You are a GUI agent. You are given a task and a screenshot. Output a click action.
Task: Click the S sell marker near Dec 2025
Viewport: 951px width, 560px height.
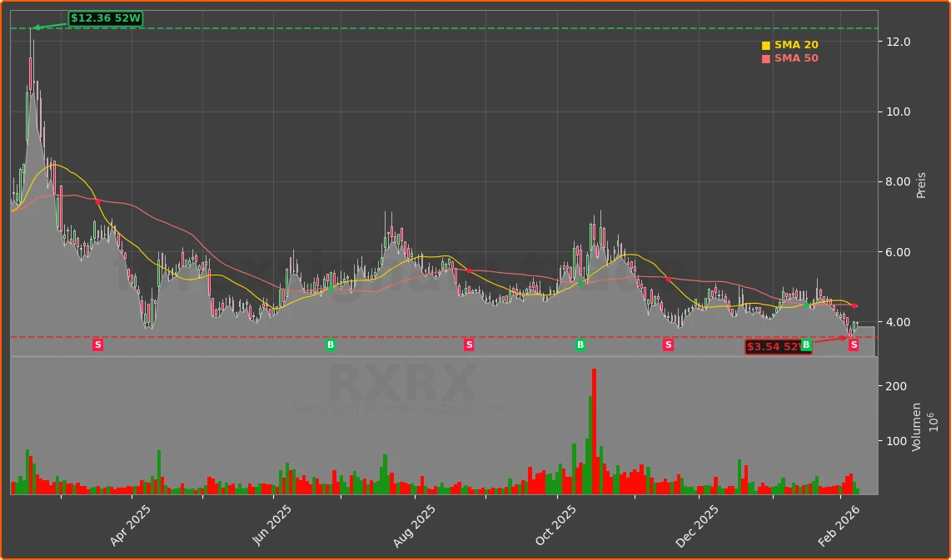pyautogui.click(x=667, y=344)
